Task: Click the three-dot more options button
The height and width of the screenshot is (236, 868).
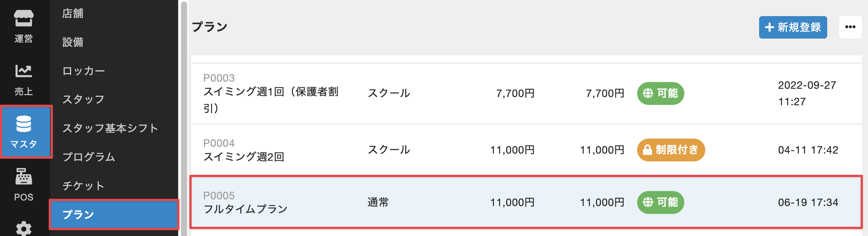Action: click(850, 27)
